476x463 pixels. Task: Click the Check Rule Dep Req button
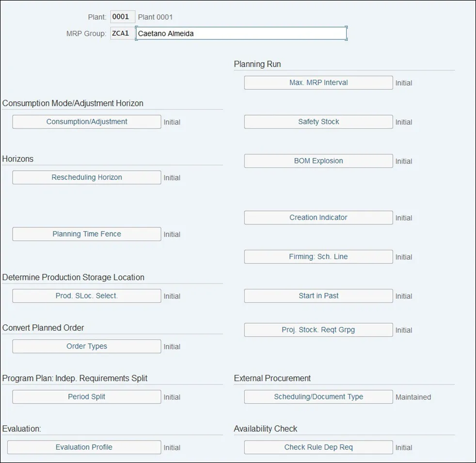(318, 447)
